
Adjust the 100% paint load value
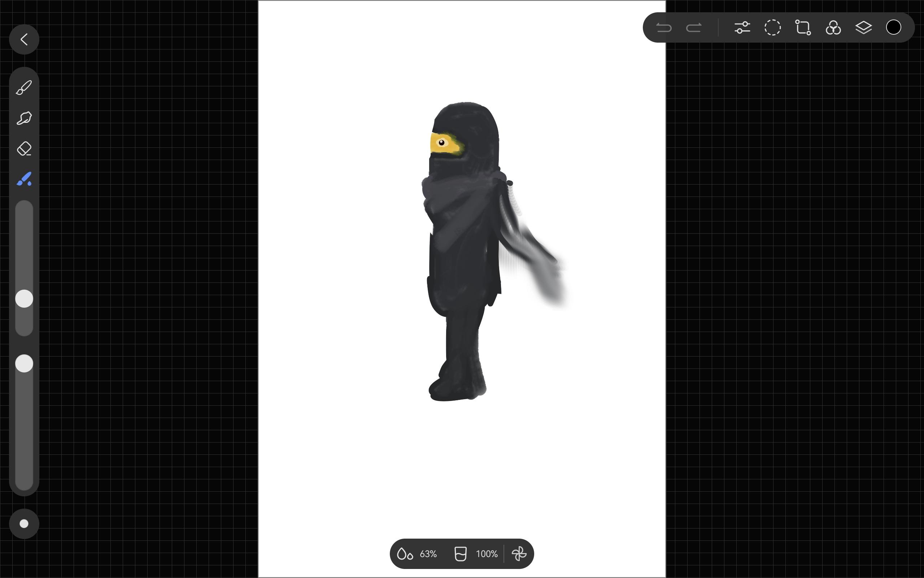(x=487, y=553)
